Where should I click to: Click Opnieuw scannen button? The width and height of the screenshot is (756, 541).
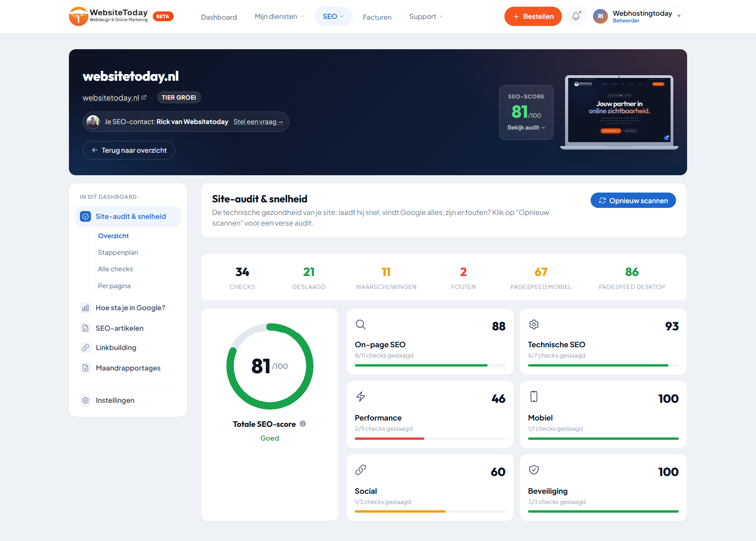click(633, 200)
